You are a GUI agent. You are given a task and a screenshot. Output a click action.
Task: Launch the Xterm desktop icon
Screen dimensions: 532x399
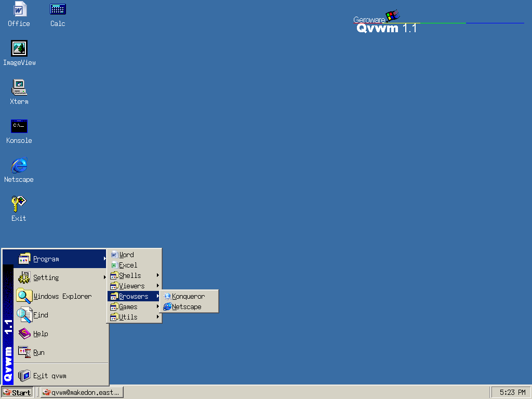click(x=19, y=92)
